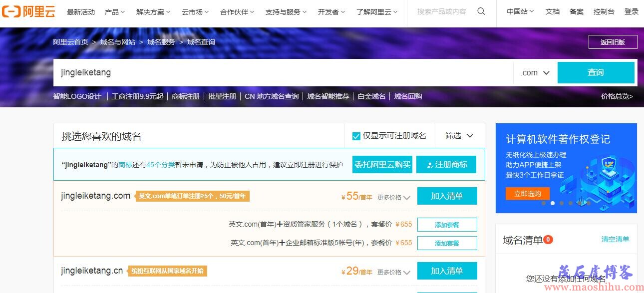Open CN 地方域名查询 link
The image size is (644, 293).
point(272,96)
